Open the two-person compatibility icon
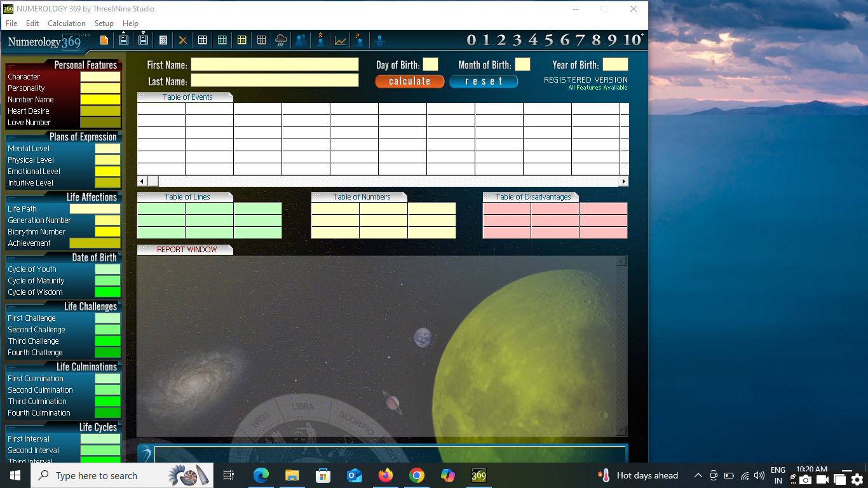The height and width of the screenshot is (488, 868). pos(300,40)
